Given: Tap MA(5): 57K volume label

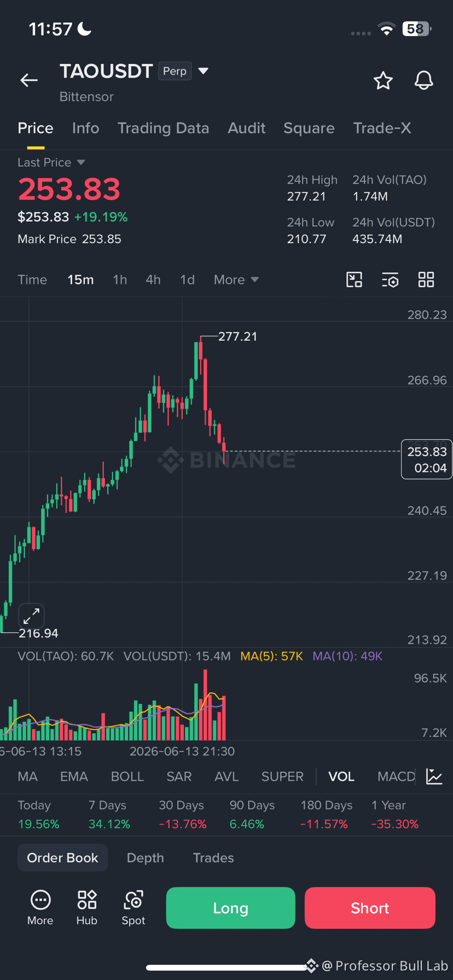Looking at the screenshot, I should [272, 656].
